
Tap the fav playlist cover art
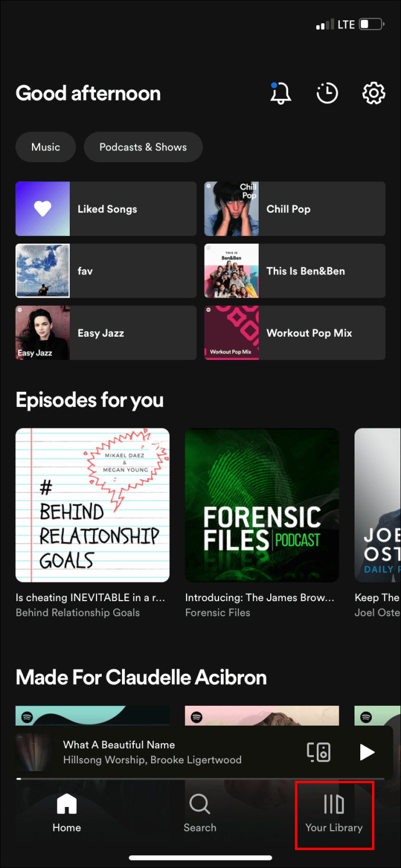pyautogui.click(x=42, y=271)
